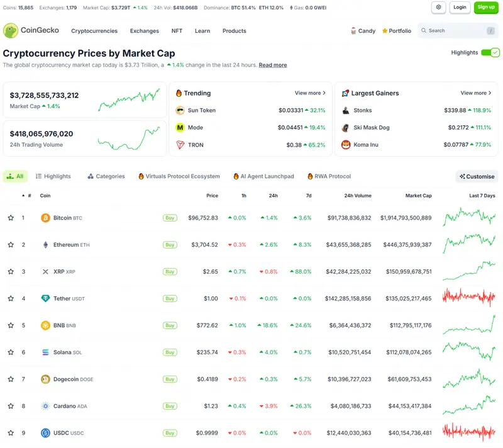The height and width of the screenshot is (448, 503).
Task: Click Buy button for USDC
Action: [x=170, y=433]
